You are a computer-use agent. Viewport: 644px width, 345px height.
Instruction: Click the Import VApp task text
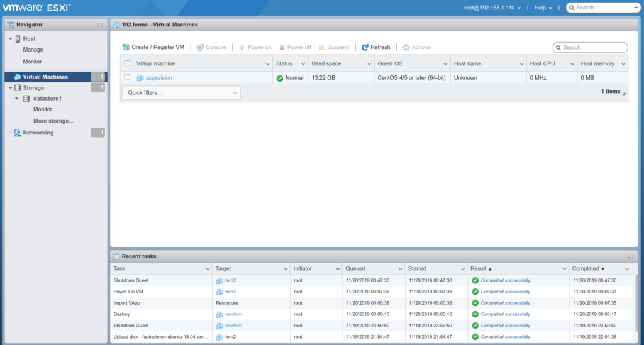click(x=126, y=303)
